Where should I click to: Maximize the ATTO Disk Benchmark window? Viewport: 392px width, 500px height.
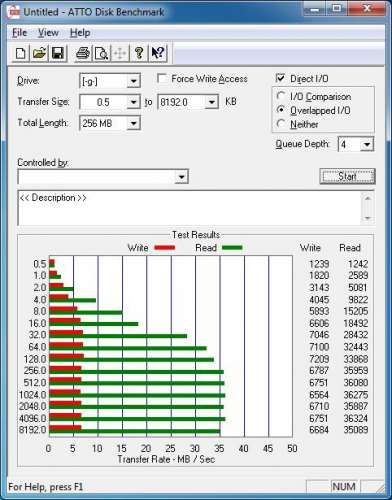tap(337, 9)
